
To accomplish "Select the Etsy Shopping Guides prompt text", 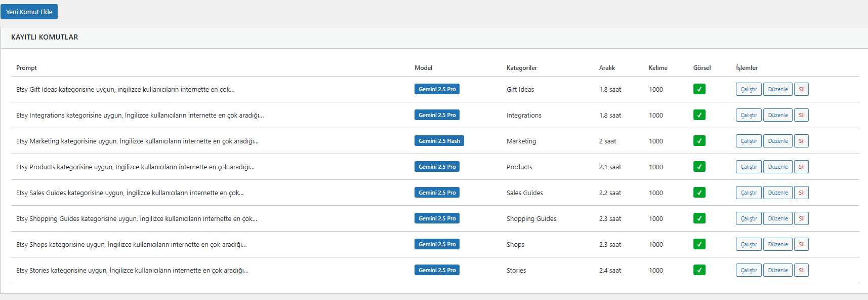I will click(137, 219).
